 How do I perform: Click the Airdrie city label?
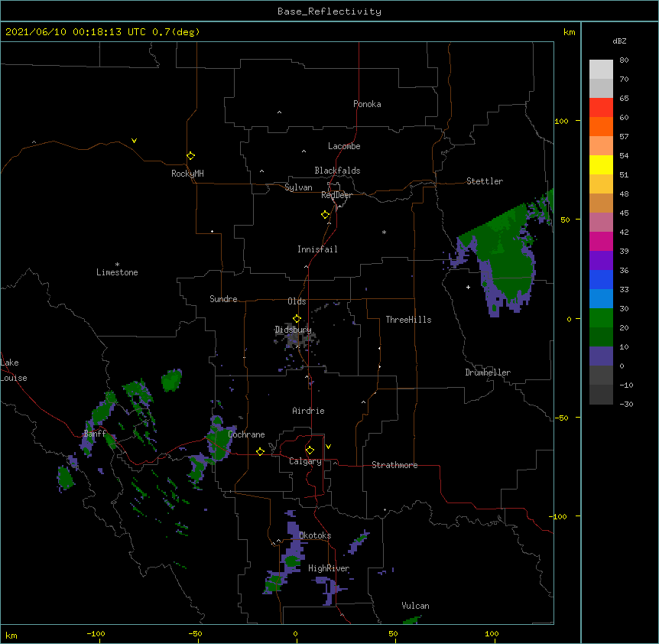(x=309, y=411)
